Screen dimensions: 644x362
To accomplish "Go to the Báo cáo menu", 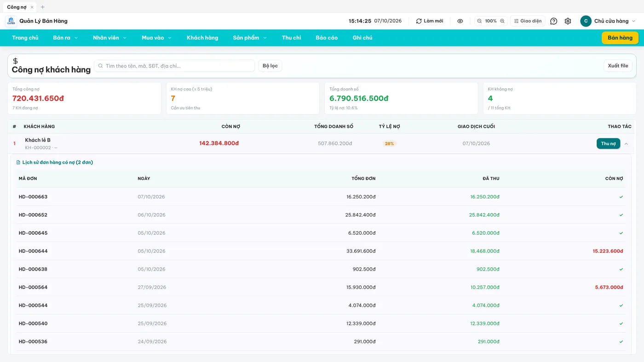I will coord(327,38).
